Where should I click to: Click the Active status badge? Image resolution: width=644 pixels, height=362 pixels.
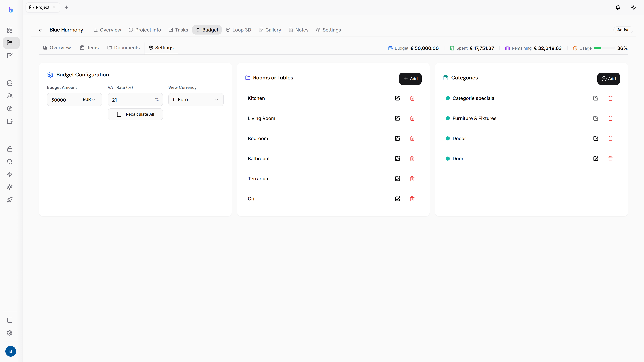623,30
